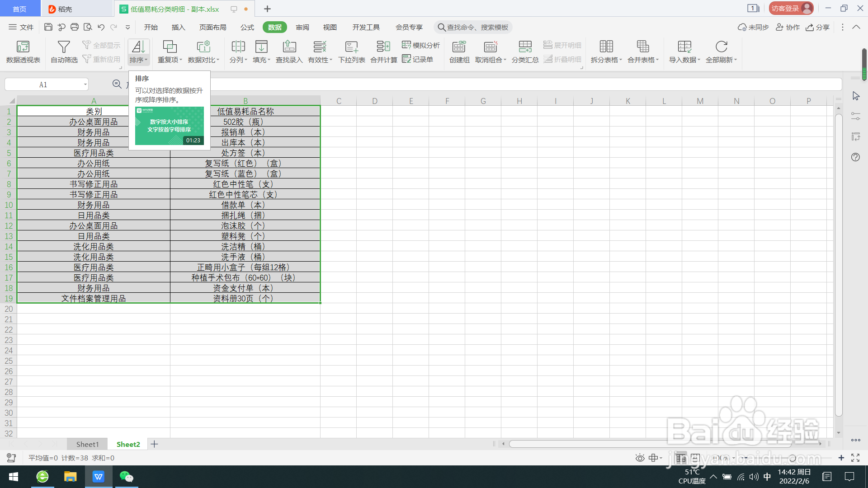
Task: Switch to Sheet1 worksheet tab
Action: coord(87,444)
